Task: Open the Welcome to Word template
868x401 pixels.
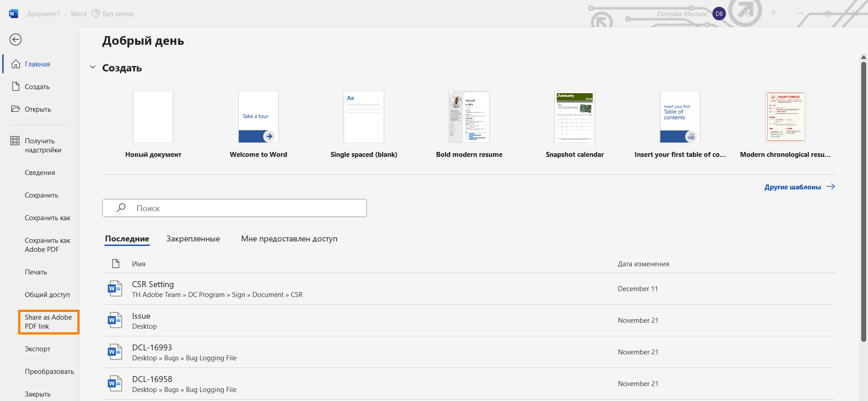Action: point(258,124)
